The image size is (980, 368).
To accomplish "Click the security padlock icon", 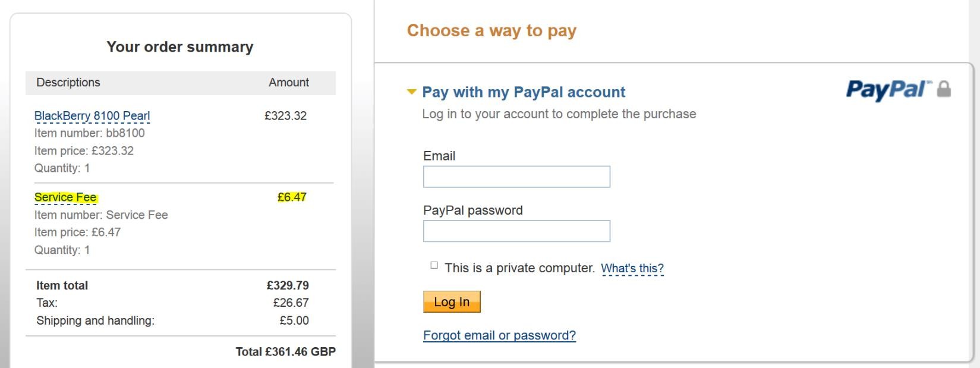I will (x=944, y=89).
